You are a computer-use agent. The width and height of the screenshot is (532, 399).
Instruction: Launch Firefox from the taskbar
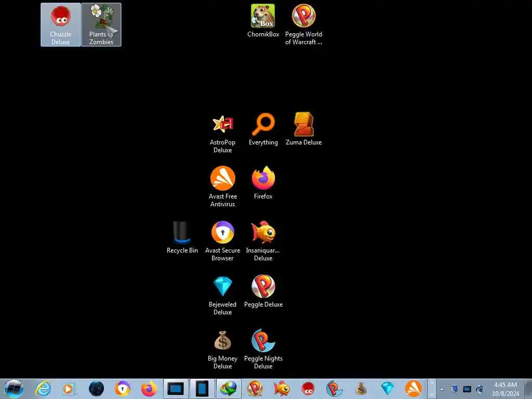149,389
